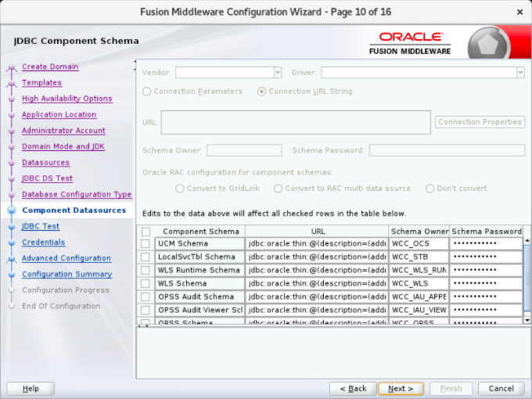Click the Oracle Fusion Middleware logo
Image resolution: width=532 pixels, height=399 pixels.
point(410,44)
